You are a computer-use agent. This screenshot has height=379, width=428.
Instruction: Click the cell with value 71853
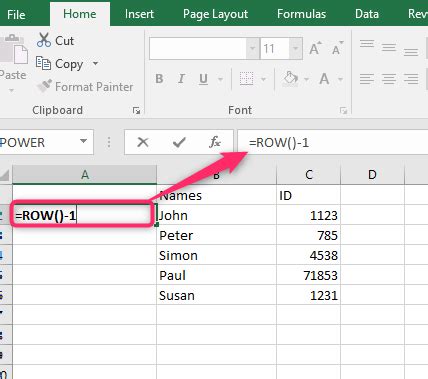coord(309,275)
